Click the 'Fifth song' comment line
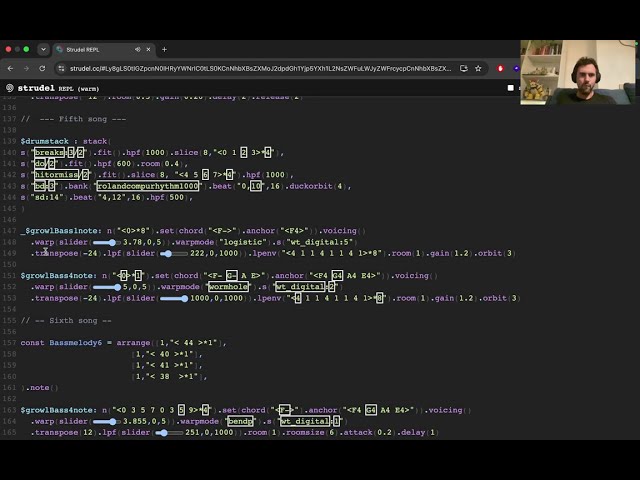 tap(73, 119)
